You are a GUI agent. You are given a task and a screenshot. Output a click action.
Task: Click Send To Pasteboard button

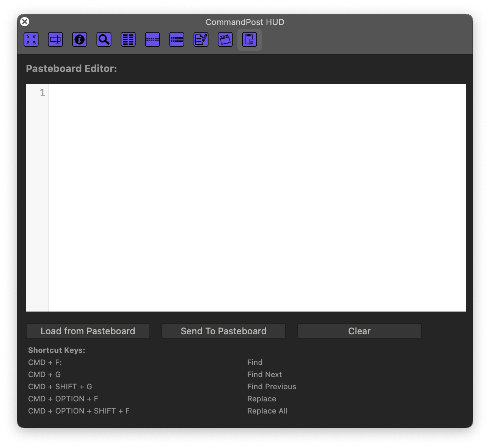click(x=224, y=331)
